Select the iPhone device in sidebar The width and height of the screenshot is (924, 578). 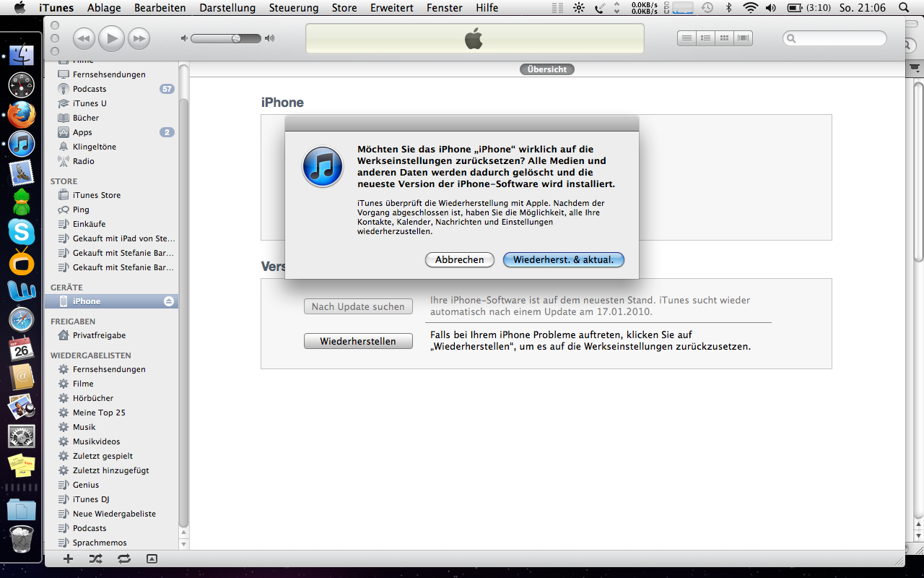tap(111, 301)
